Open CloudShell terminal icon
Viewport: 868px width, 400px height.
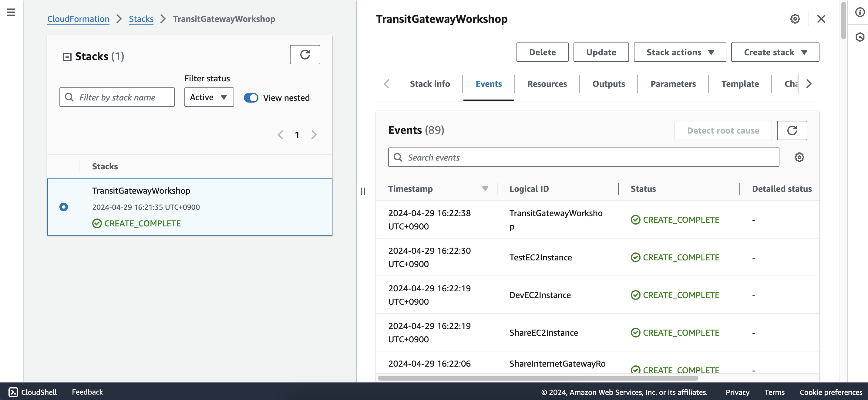(x=13, y=392)
